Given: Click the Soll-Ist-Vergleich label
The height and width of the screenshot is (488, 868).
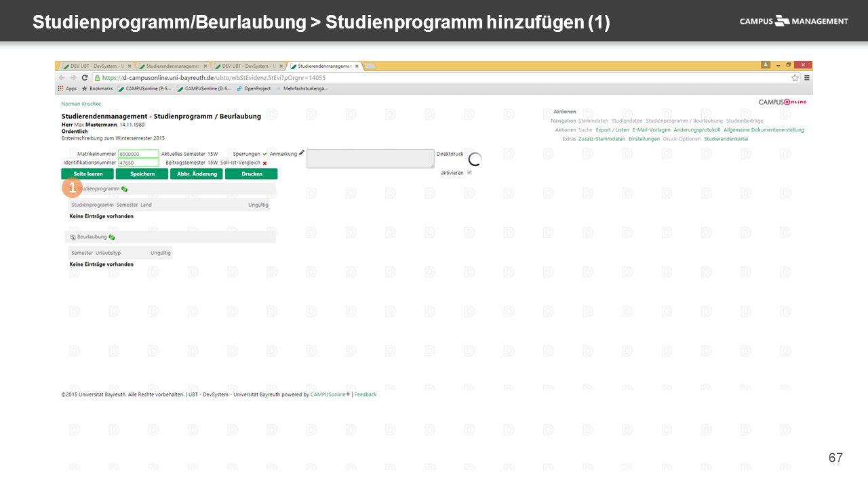Looking at the screenshot, I should [x=240, y=163].
